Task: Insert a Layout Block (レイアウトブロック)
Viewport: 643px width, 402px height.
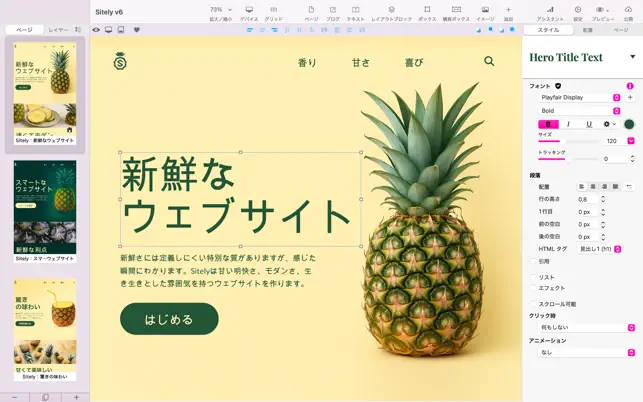Action: click(392, 13)
